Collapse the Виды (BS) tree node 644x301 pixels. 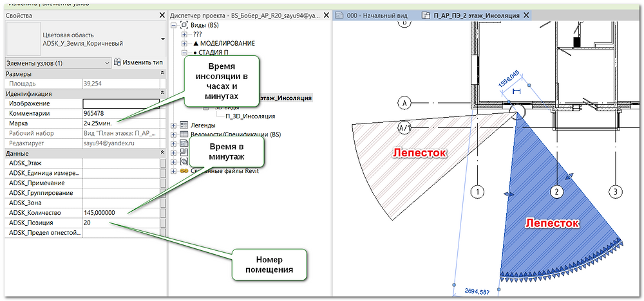point(173,26)
